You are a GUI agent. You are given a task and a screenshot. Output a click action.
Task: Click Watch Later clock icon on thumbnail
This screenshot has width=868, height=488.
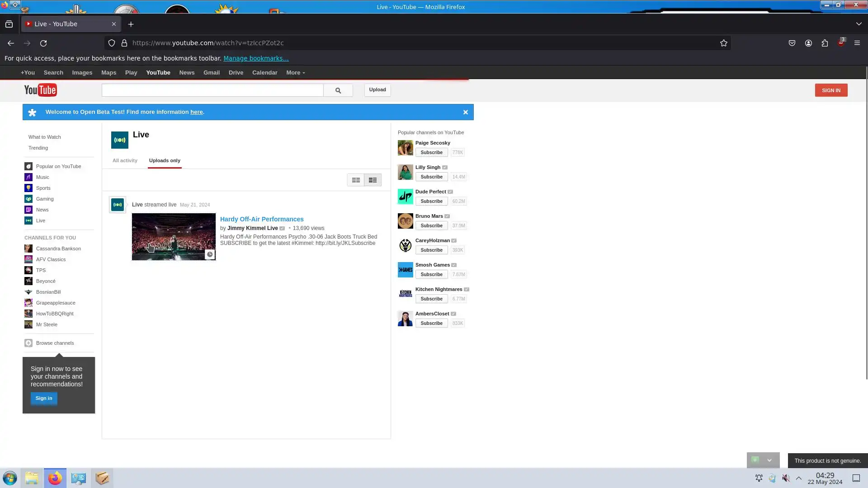(210, 254)
